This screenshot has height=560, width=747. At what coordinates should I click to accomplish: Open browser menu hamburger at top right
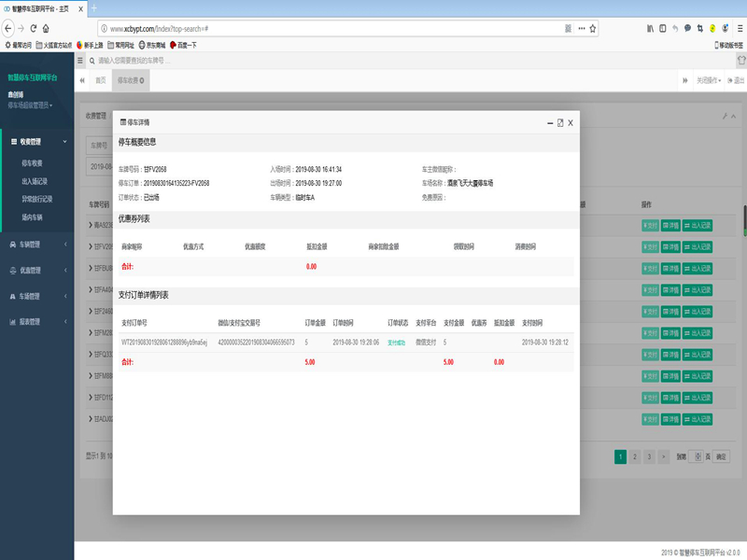[x=737, y=28]
